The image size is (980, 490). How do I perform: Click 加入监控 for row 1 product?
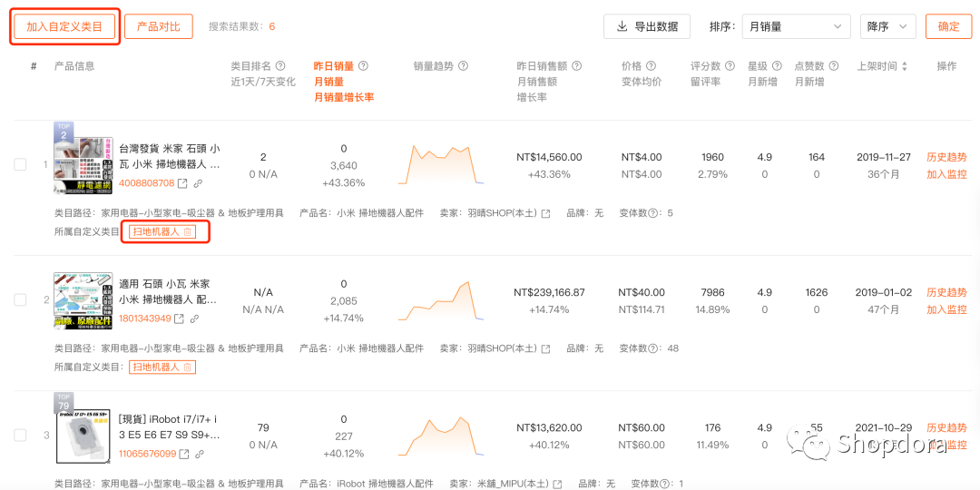946,174
